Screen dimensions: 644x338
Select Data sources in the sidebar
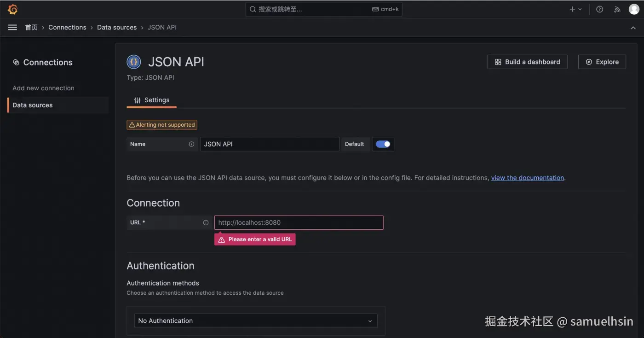[x=33, y=105]
